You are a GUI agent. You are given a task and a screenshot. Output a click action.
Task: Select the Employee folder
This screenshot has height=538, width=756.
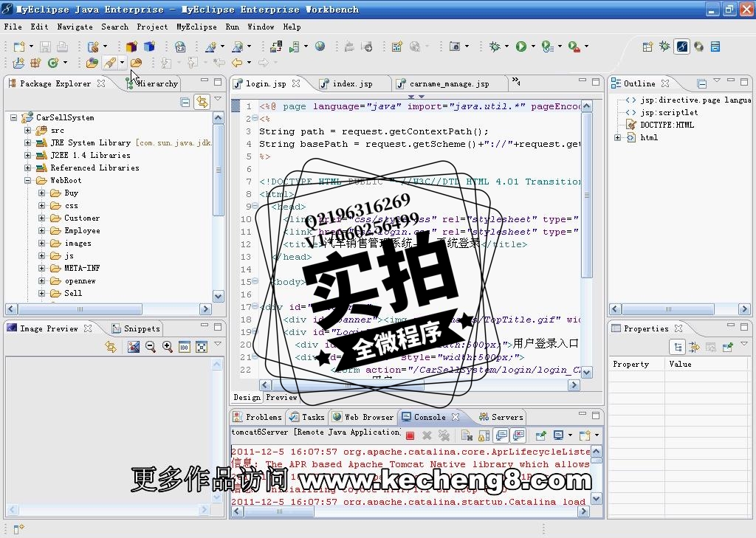[82, 230]
